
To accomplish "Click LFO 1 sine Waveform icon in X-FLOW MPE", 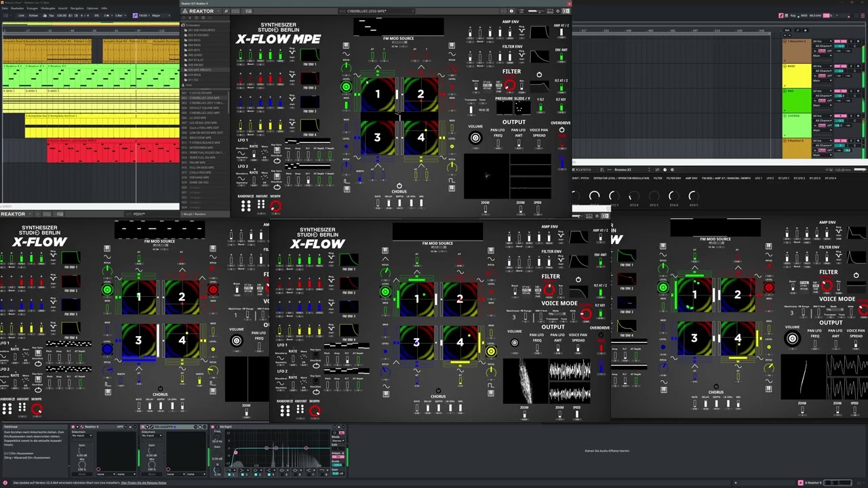I will (x=241, y=153).
